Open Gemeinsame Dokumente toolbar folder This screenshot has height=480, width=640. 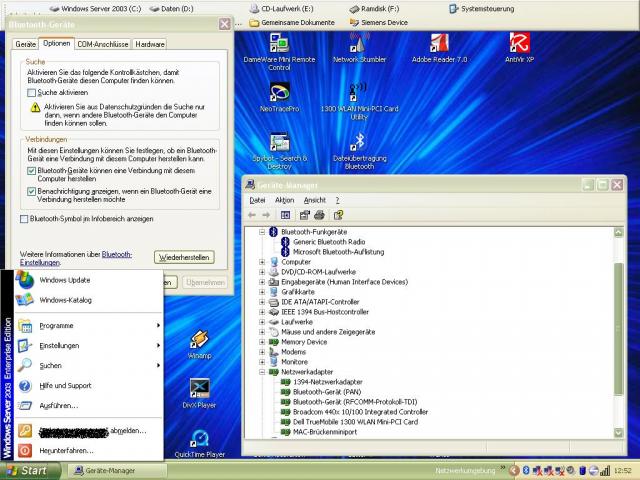click(293, 22)
